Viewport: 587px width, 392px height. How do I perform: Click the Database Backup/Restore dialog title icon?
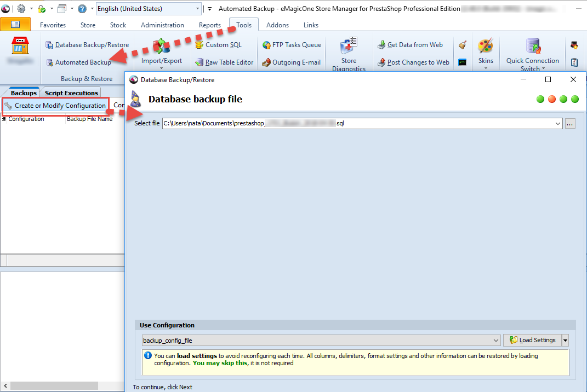coord(134,80)
